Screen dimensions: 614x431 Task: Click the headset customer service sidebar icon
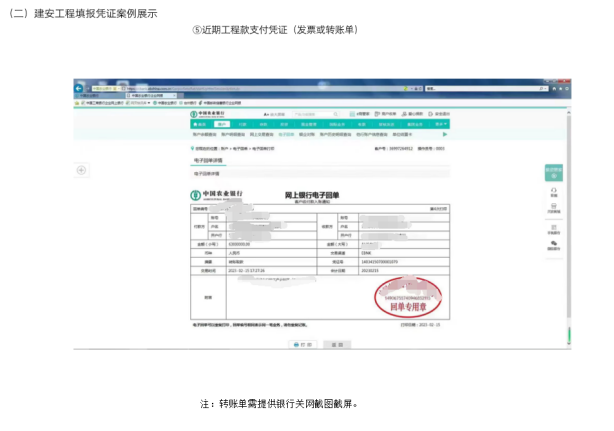point(553,190)
